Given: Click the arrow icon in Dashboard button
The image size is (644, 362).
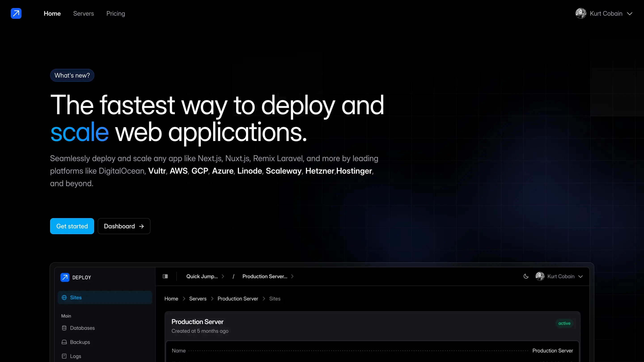Looking at the screenshot, I should 142,226.
